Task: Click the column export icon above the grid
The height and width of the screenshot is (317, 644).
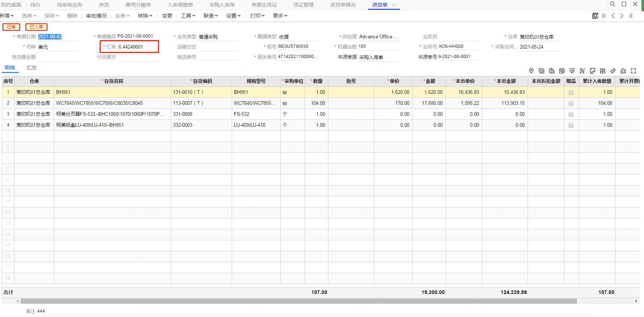Action: point(603,71)
